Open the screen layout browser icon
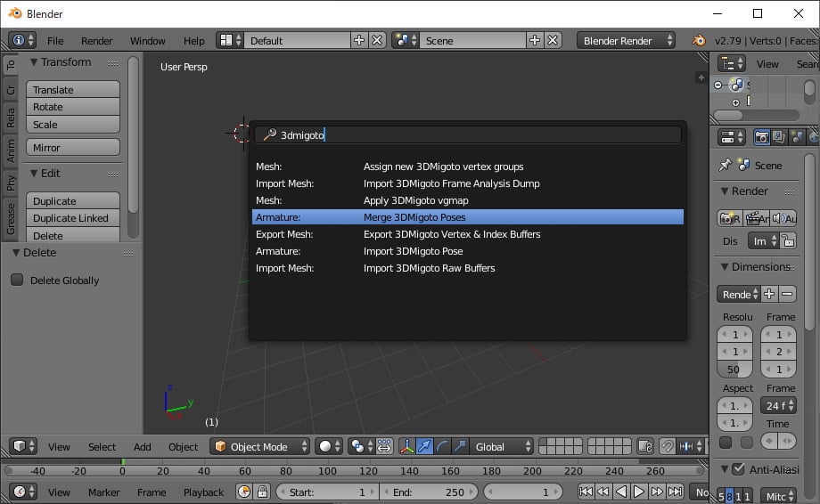 (x=230, y=40)
